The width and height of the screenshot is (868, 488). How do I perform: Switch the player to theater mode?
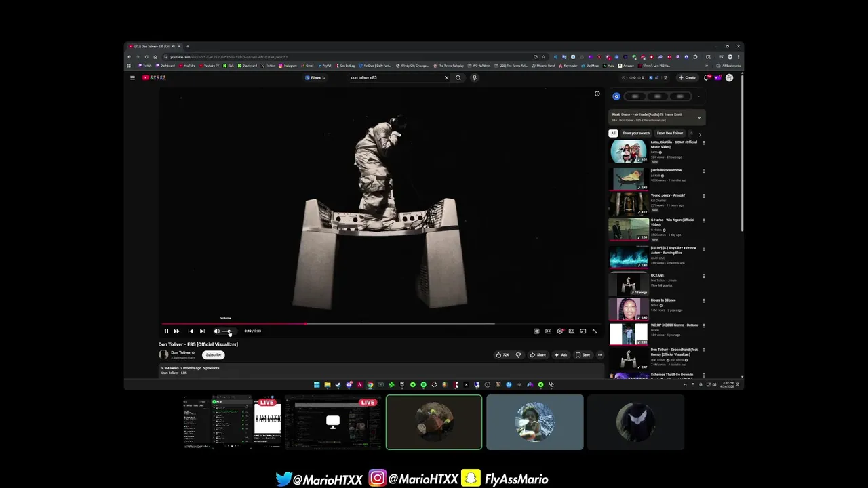click(572, 331)
